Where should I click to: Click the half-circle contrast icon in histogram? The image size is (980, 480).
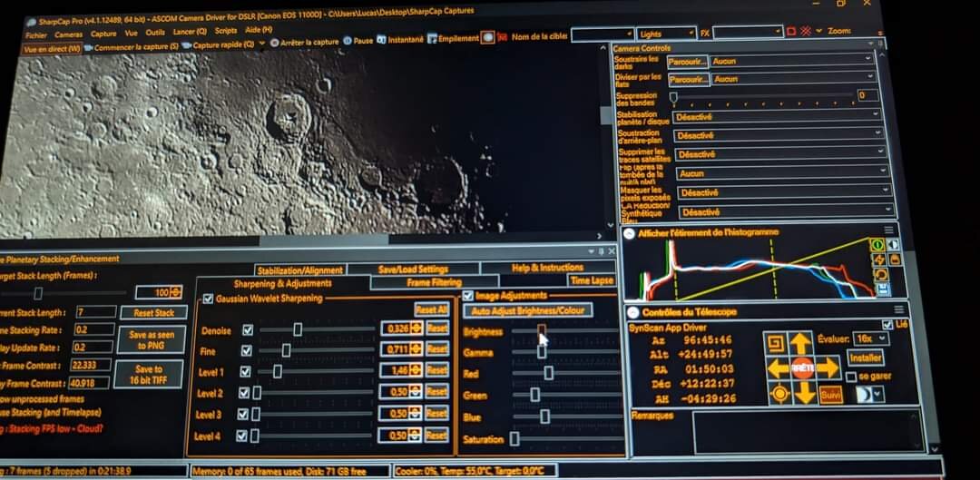click(893, 244)
